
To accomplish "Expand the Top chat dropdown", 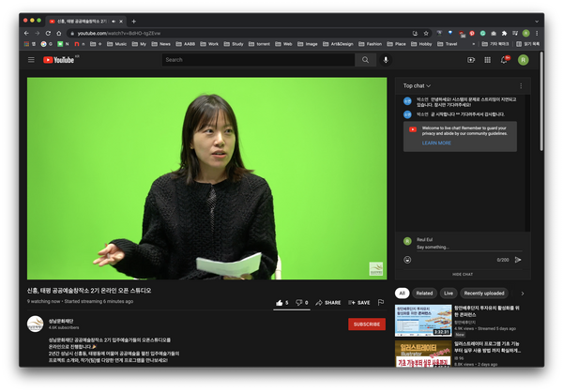I will pos(418,85).
